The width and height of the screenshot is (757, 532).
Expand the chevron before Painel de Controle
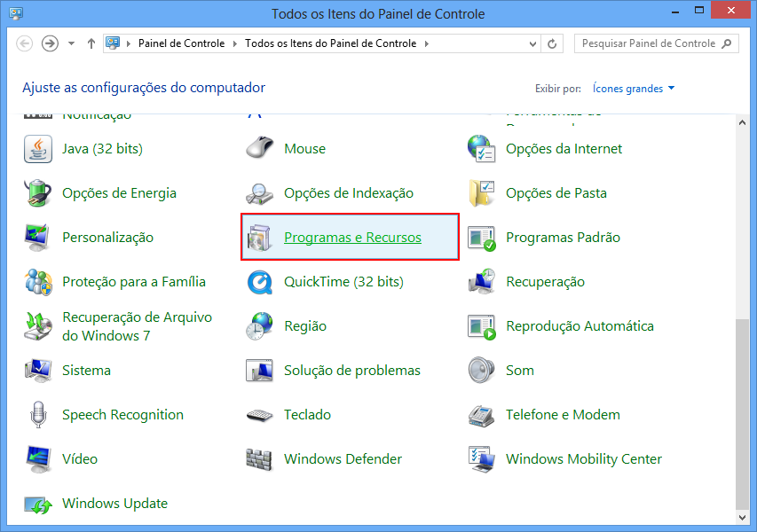coord(129,44)
